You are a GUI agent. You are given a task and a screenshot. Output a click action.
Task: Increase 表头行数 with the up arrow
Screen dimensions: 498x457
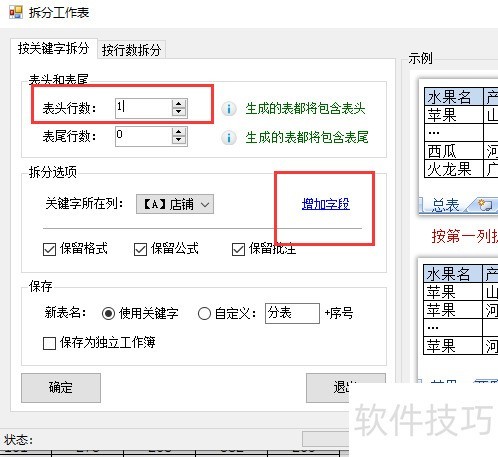[x=179, y=104]
